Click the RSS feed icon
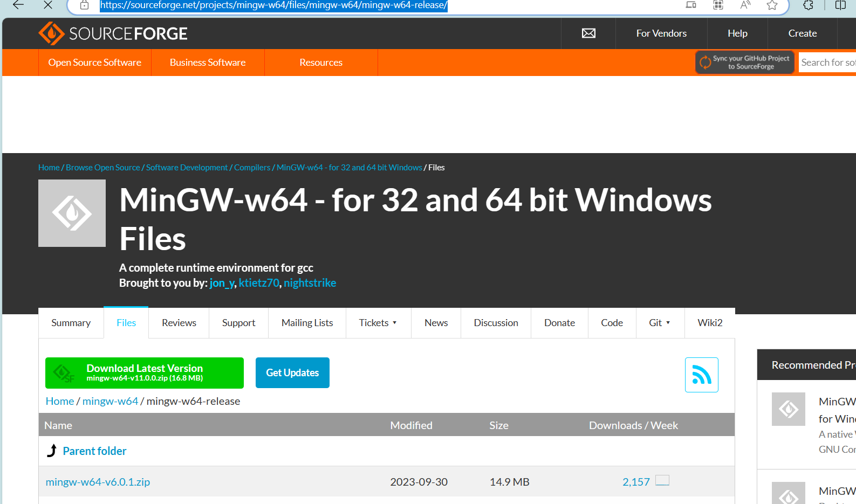The image size is (856, 504). [701, 375]
